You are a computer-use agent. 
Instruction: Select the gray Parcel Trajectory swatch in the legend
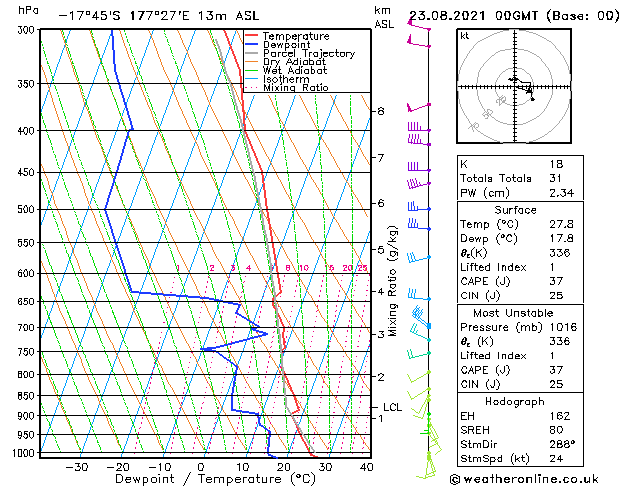point(252,53)
